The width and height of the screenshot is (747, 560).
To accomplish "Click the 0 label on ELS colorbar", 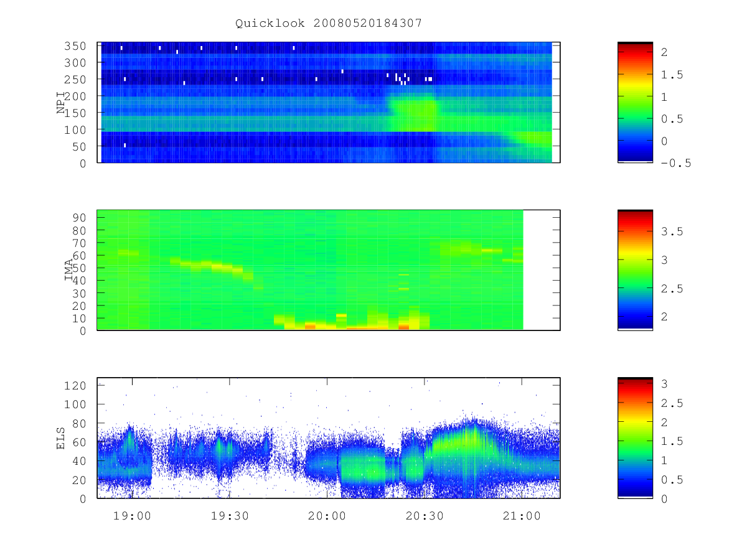I will pos(664,498).
